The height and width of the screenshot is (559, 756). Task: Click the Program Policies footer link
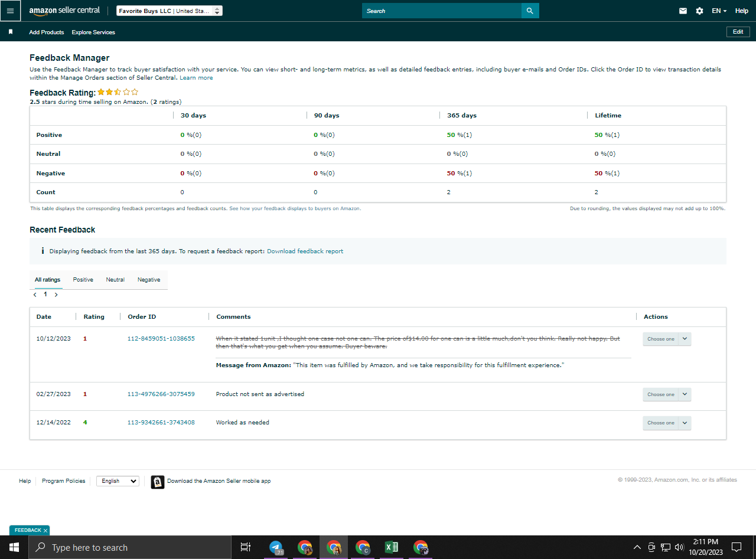pyautogui.click(x=63, y=481)
